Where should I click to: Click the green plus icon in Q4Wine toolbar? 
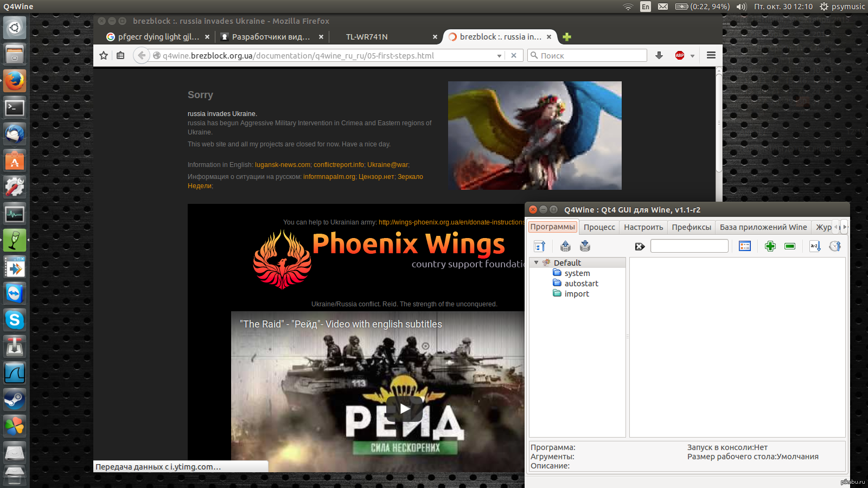(x=770, y=246)
